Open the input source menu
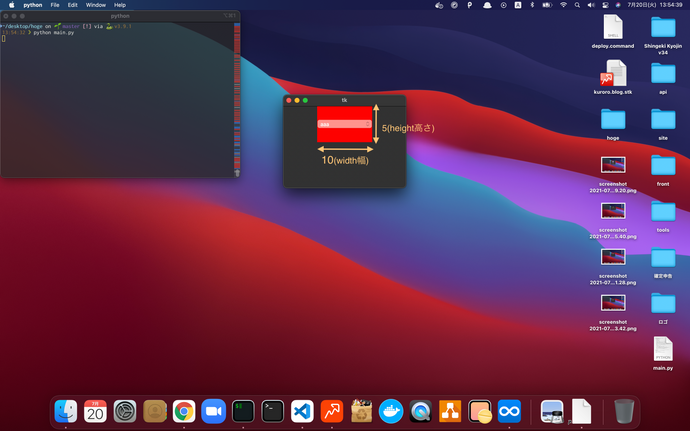Viewport: 690px width, 431px height. (x=517, y=5)
